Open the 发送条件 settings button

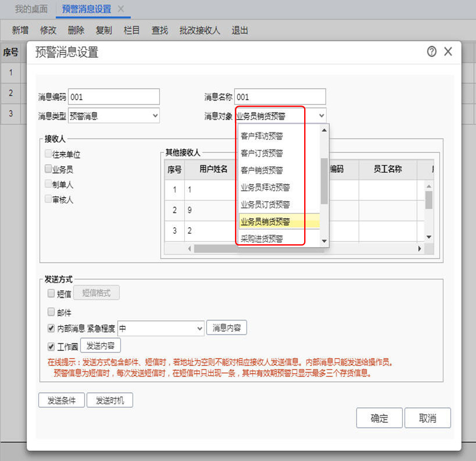tap(62, 400)
